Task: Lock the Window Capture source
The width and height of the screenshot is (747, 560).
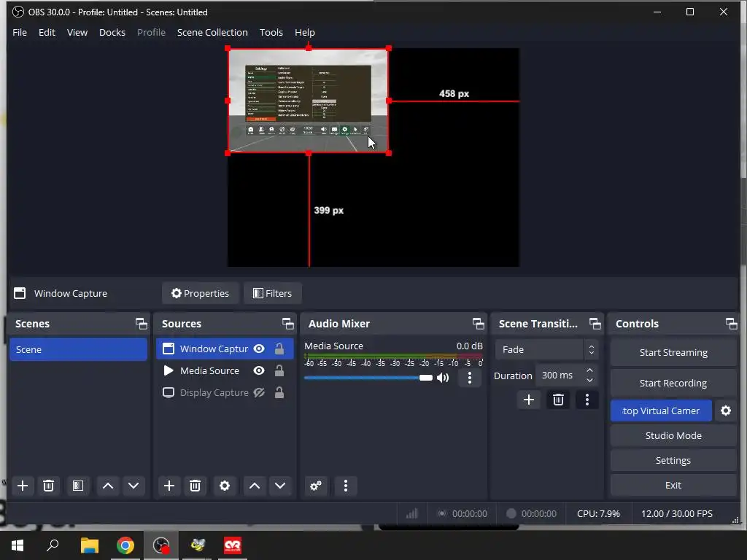Action: point(279,349)
